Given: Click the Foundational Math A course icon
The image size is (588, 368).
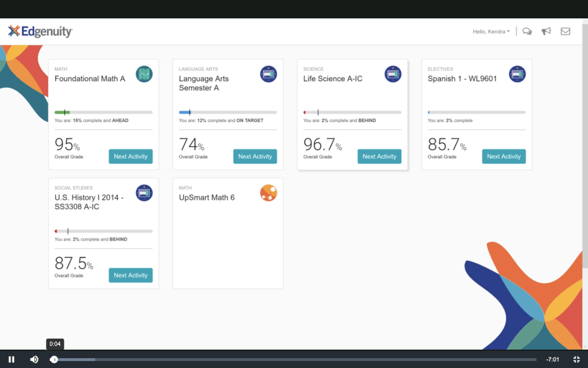Looking at the screenshot, I should point(144,74).
